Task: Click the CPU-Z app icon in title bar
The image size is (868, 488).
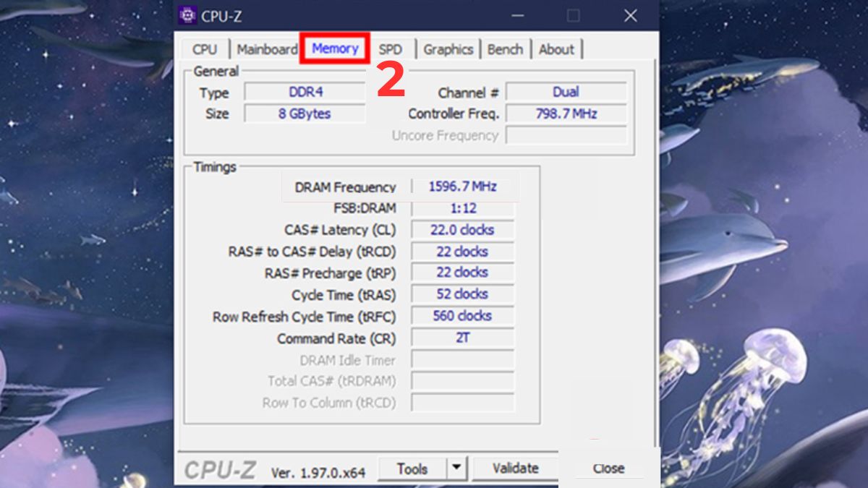Action: pyautogui.click(x=188, y=15)
